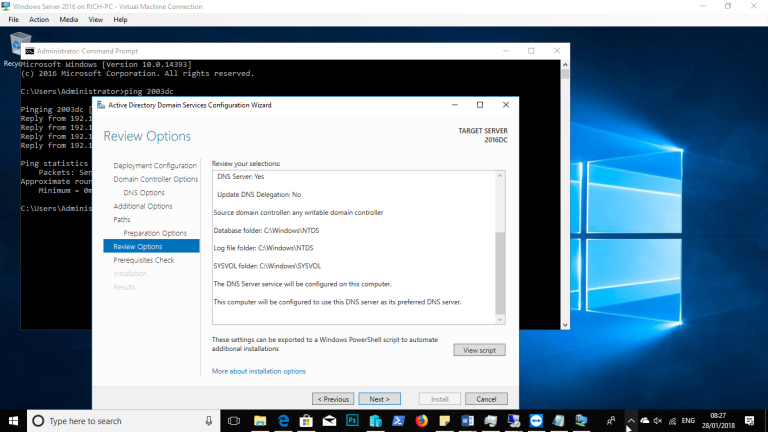Click the AD DS wizard title icon
Image resolution: width=768 pixels, height=432 pixels.
click(x=101, y=105)
